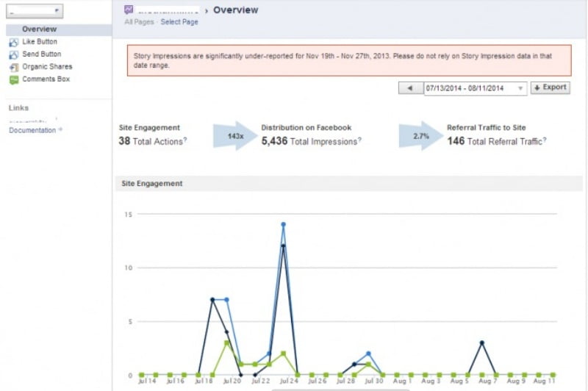
Task: Click the help mark next to Total Impressions
Action: point(359,140)
